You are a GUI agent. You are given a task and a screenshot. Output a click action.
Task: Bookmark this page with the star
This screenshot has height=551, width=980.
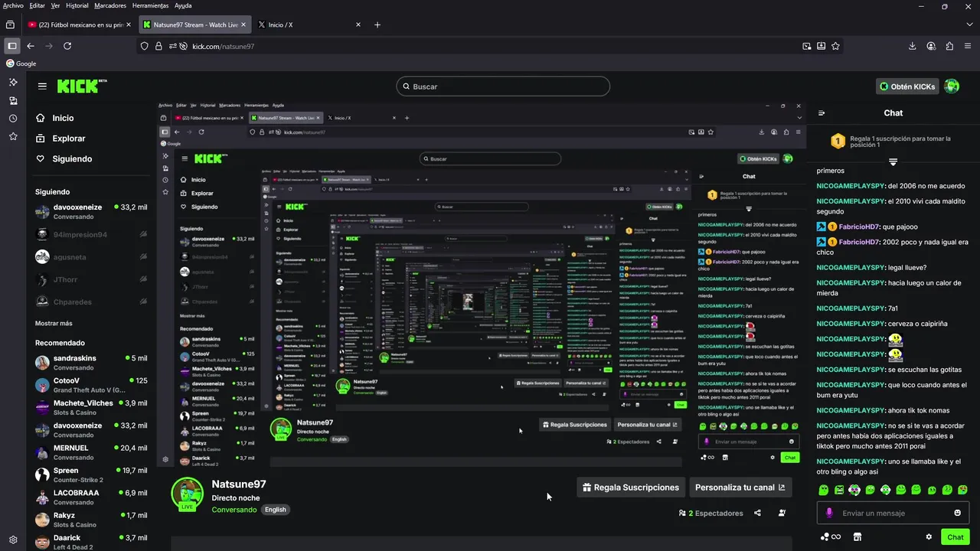pyautogui.click(x=835, y=46)
